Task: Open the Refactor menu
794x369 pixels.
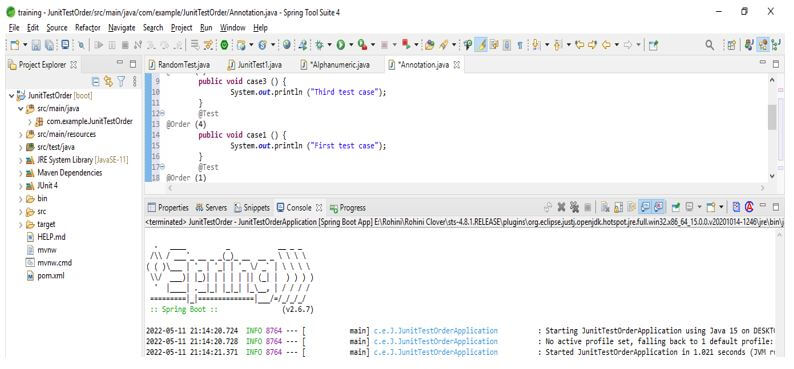Action: coord(88,28)
